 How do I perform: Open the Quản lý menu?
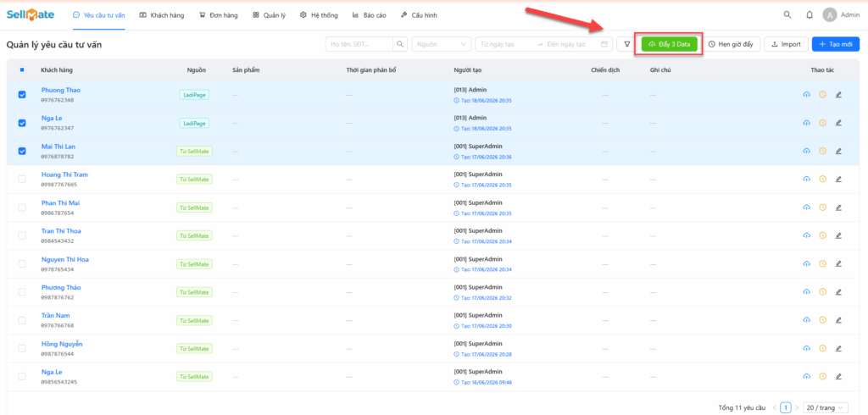click(x=269, y=15)
